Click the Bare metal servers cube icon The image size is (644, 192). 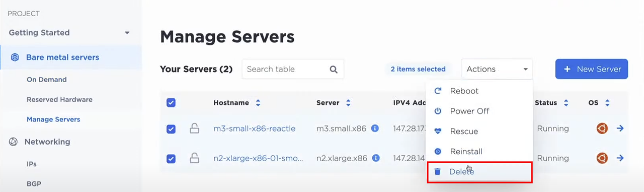(x=15, y=57)
